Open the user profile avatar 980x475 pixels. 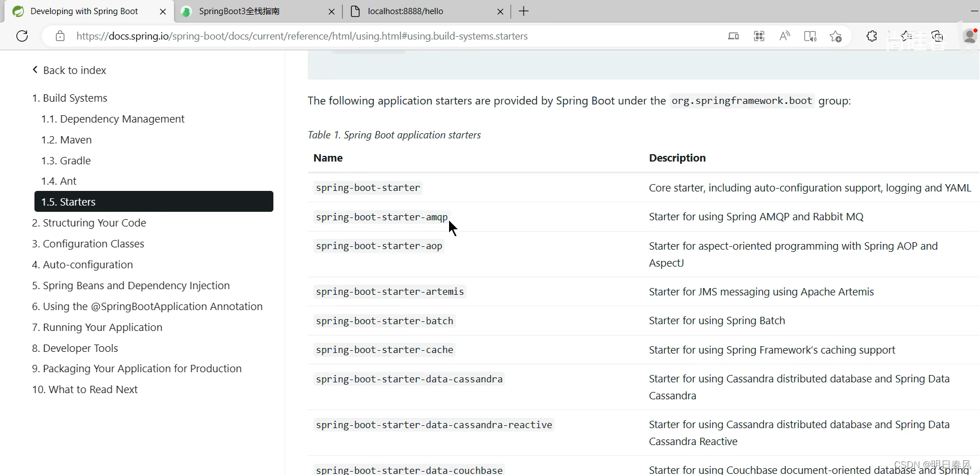point(970,36)
